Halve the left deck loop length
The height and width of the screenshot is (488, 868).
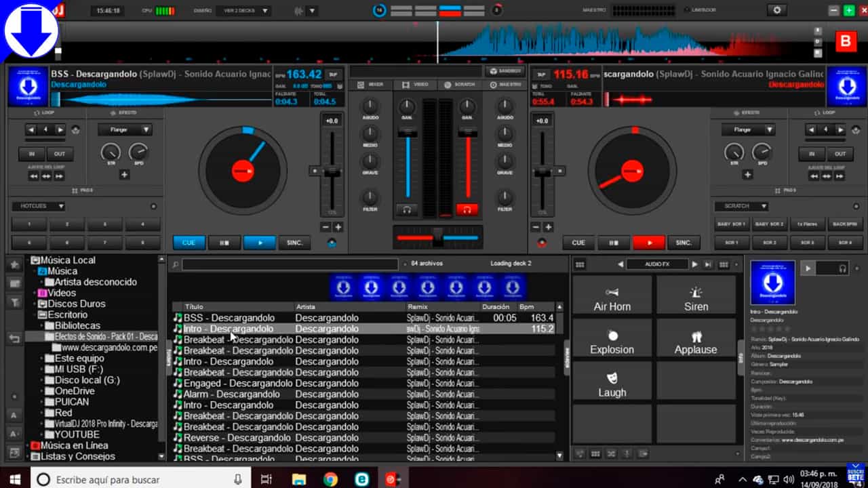[x=32, y=129]
